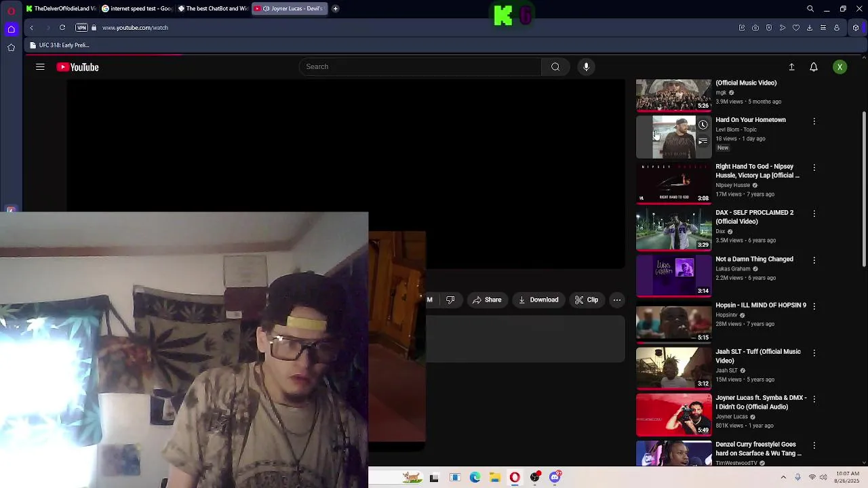The height and width of the screenshot is (488, 868).
Task: Open options for Not a Damn Thing Changed
Action: (814, 260)
